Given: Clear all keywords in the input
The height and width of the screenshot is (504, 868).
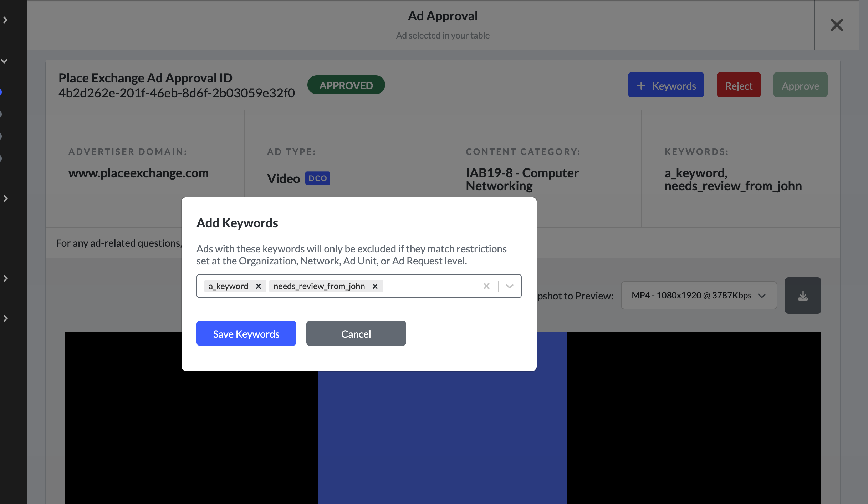Looking at the screenshot, I should pyautogui.click(x=486, y=286).
